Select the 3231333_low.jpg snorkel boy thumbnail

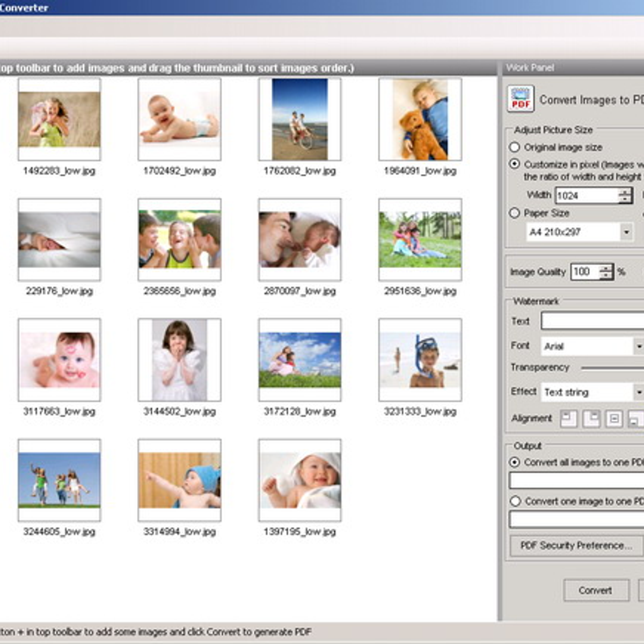pyautogui.click(x=420, y=360)
